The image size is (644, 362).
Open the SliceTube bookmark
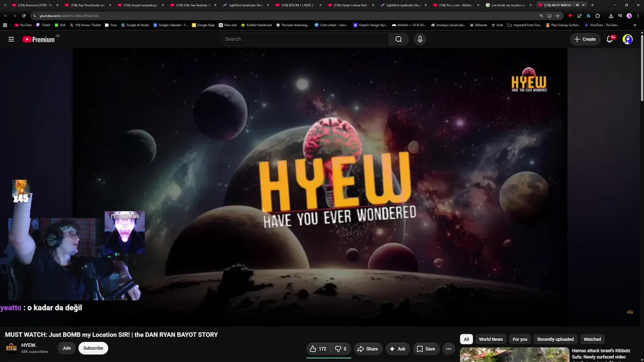click(601, 25)
